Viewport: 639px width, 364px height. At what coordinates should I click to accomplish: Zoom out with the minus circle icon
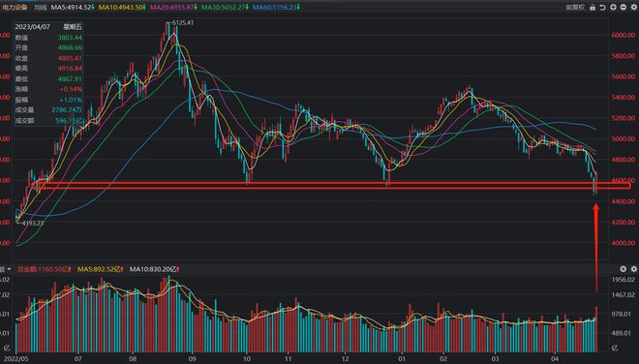pyautogui.click(x=624, y=8)
